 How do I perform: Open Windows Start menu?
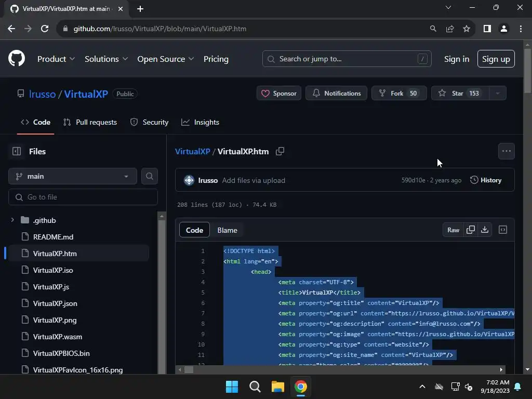tap(232, 387)
